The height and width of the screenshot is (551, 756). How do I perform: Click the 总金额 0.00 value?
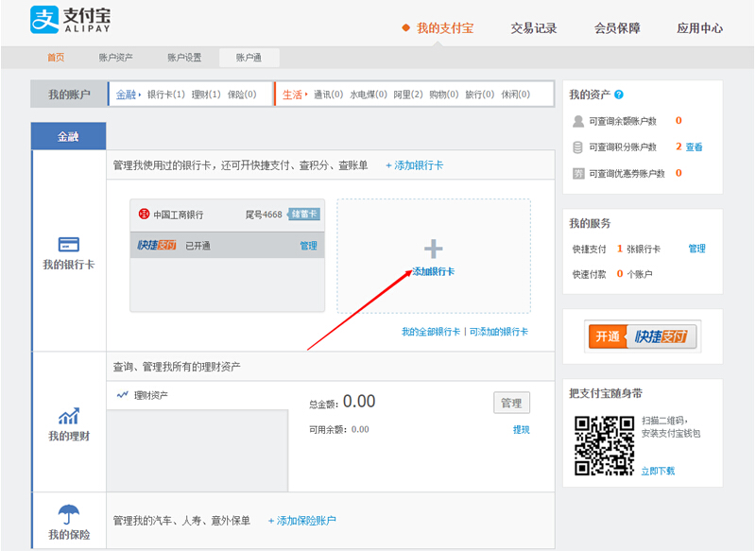click(x=359, y=401)
